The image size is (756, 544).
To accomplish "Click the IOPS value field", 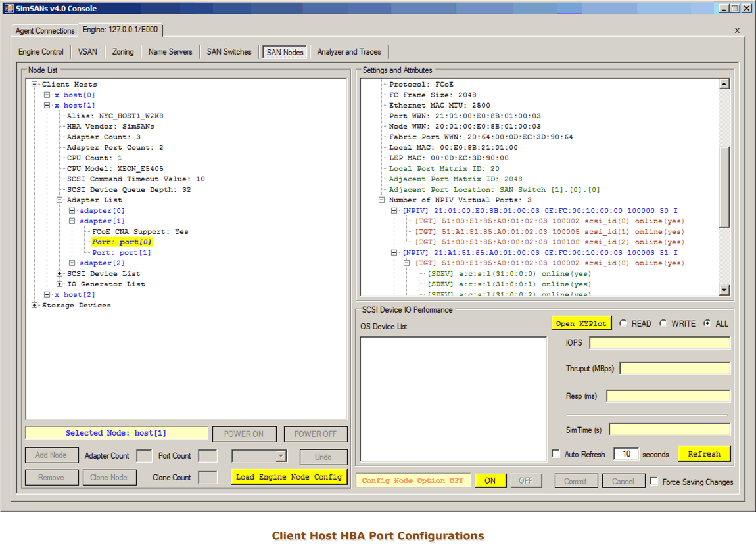I will [659, 343].
